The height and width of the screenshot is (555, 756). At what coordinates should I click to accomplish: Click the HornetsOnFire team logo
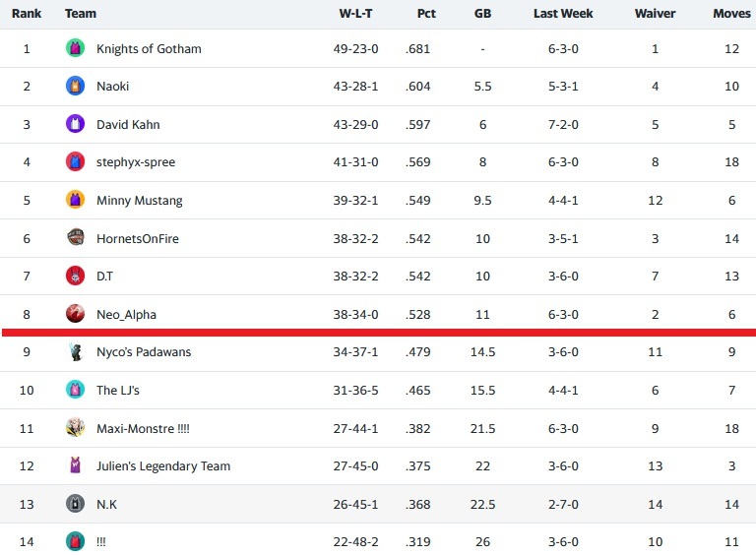click(75, 238)
